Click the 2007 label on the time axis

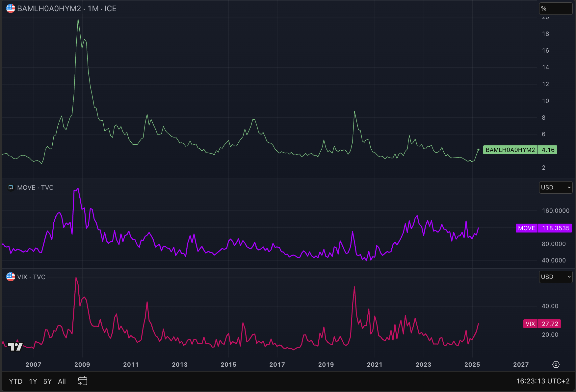pos(34,364)
